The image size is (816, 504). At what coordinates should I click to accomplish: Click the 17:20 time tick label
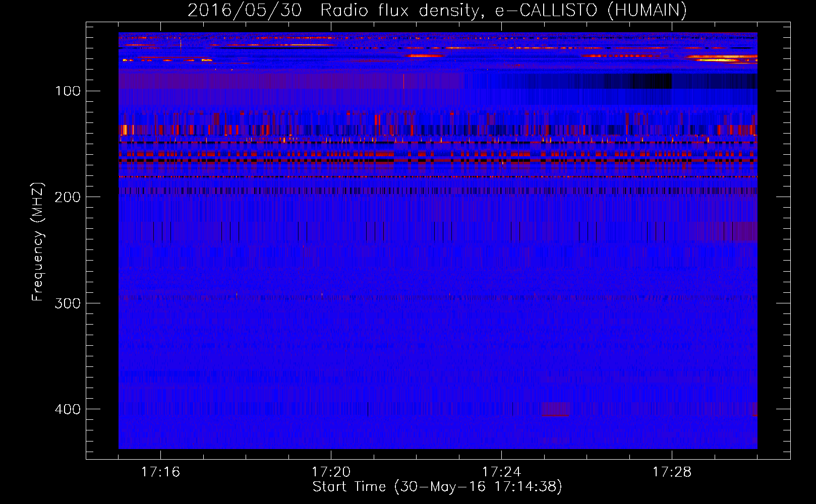(331, 472)
